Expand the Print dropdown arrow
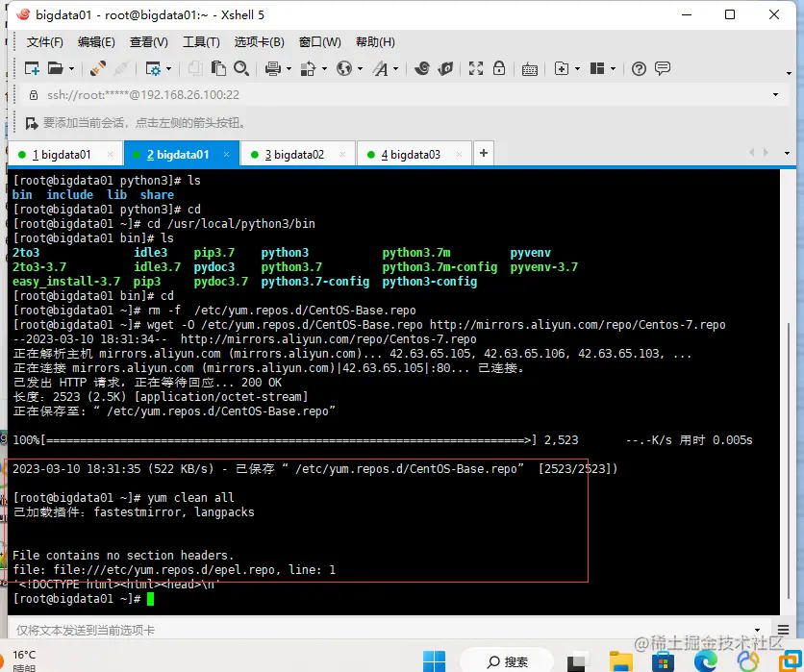 [x=289, y=68]
